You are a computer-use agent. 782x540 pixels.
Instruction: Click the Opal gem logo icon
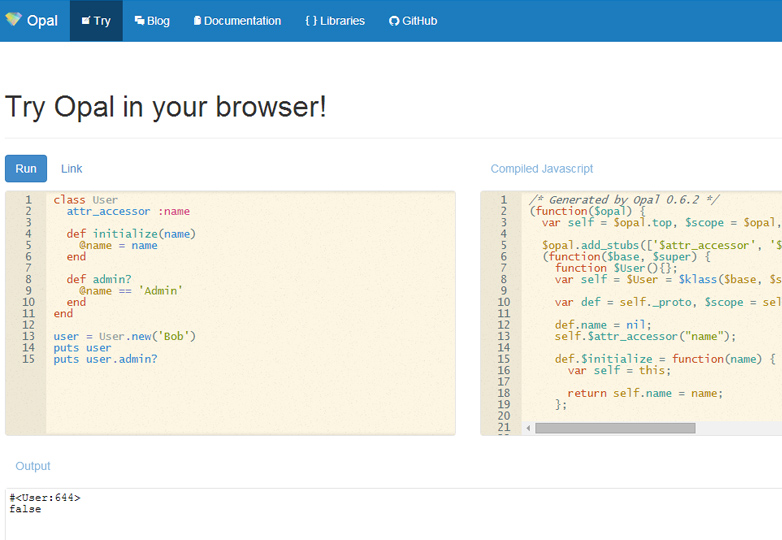[x=13, y=19]
